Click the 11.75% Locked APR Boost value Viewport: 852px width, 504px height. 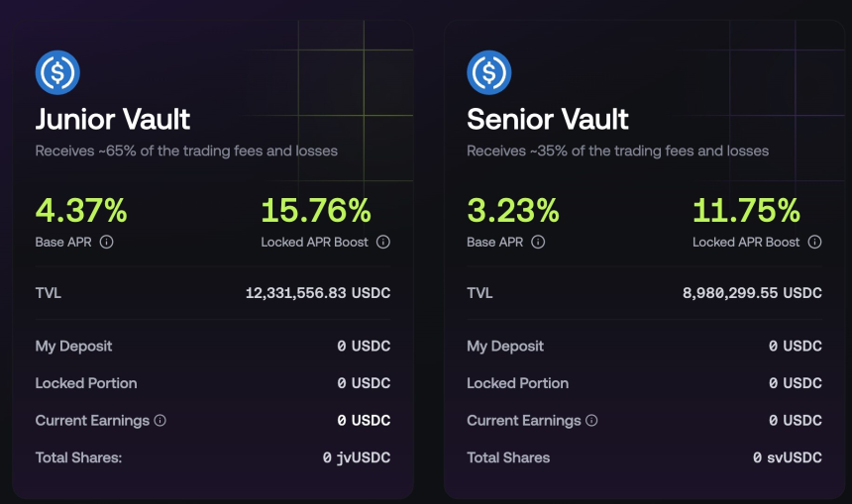(x=746, y=210)
